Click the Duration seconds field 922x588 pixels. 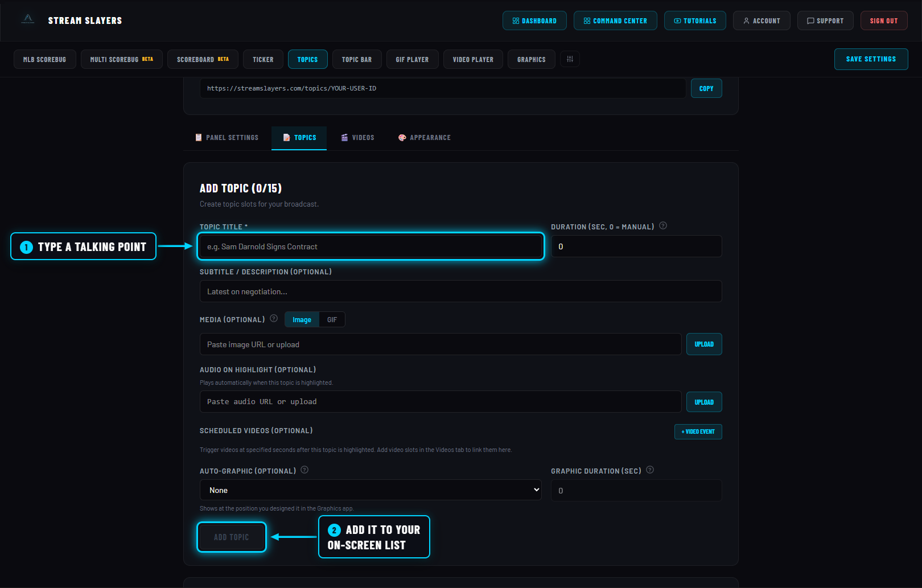click(x=636, y=246)
